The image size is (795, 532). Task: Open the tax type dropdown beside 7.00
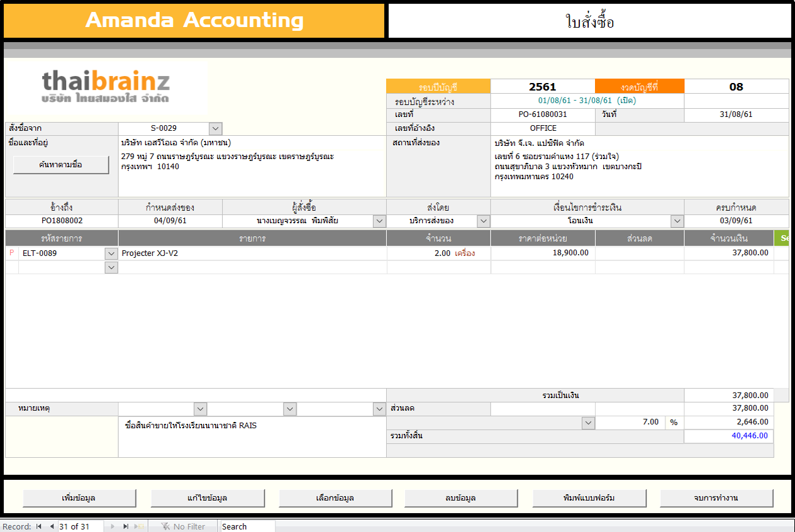588,423
